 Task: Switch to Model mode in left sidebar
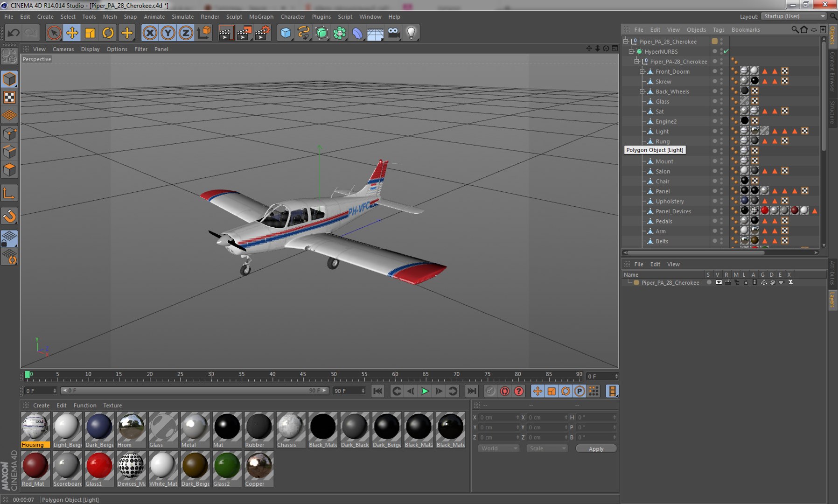pos(9,79)
